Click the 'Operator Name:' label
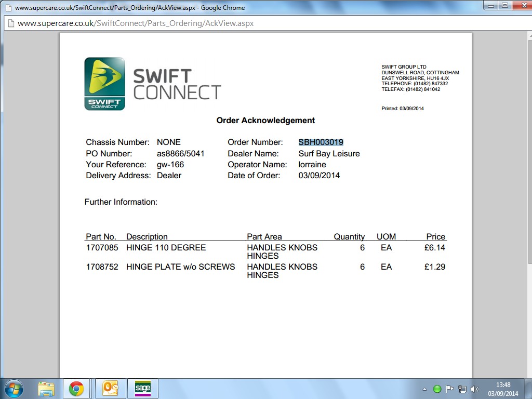 point(257,165)
